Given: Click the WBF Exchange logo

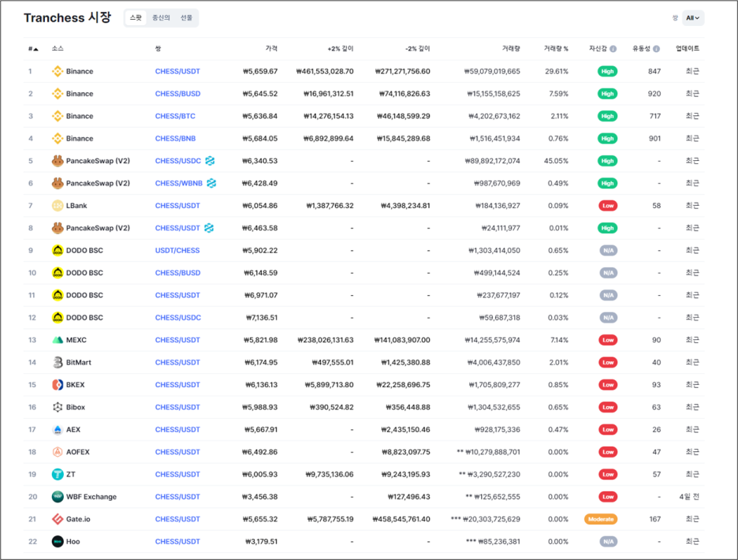Looking at the screenshot, I should click(x=58, y=496).
